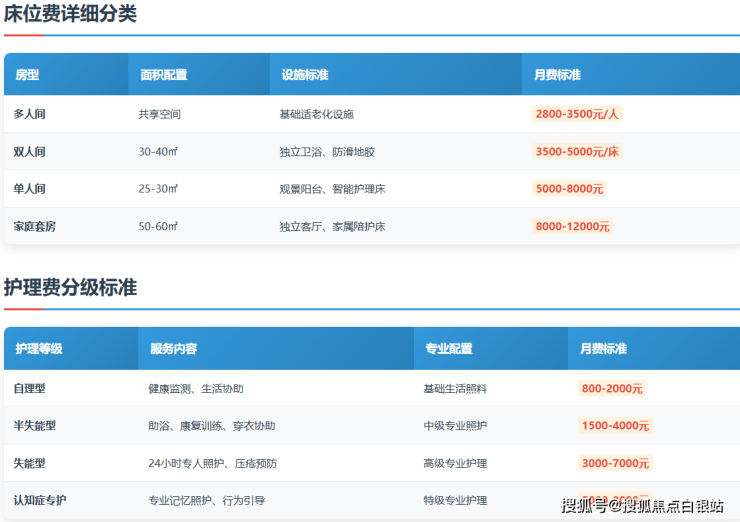Select the 5000-8000元 price badge
Viewport: 740px width, 522px height.
point(569,189)
